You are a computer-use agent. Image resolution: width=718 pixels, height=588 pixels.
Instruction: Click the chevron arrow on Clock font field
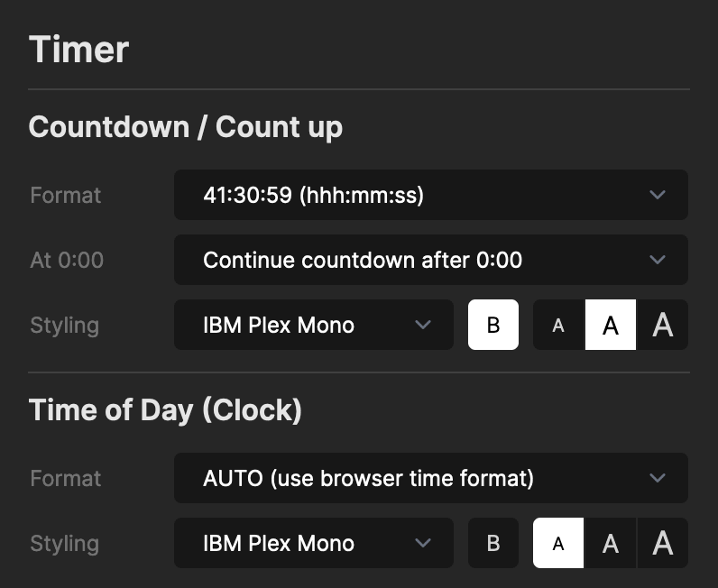pyautogui.click(x=423, y=543)
